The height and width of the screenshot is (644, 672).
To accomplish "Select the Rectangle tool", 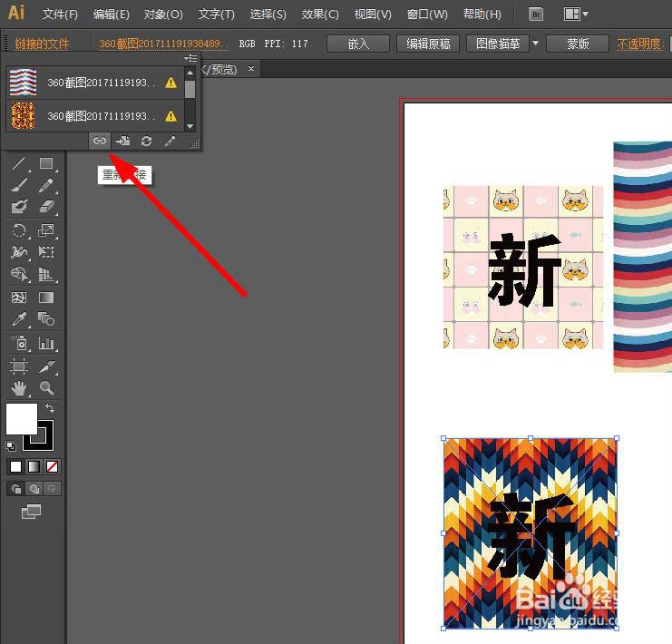I will point(46,164).
